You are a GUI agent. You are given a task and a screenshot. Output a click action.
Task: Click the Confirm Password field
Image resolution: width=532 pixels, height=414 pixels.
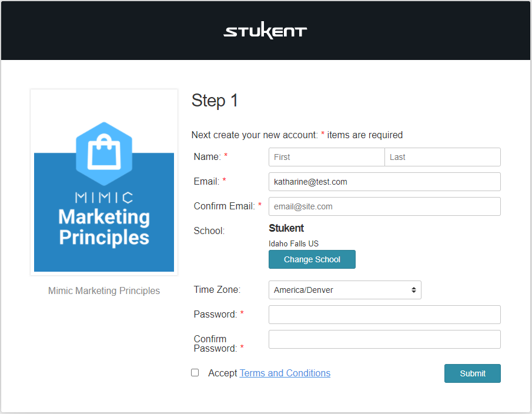coord(384,339)
